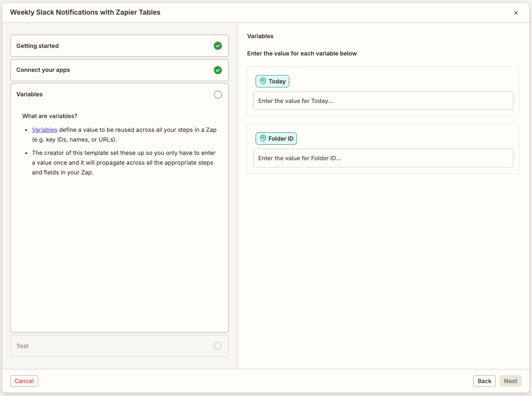Select the Today variable badge
The image size is (532, 396).
pos(272,81)
